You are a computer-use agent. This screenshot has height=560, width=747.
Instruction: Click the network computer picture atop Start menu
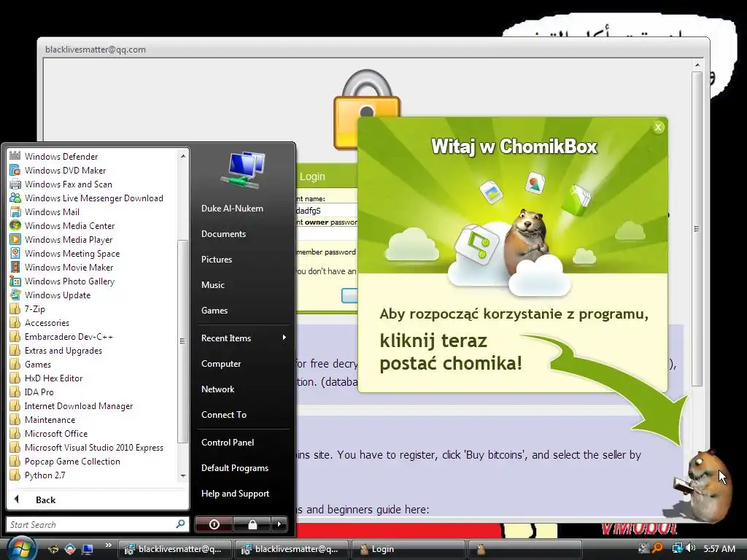coord(244,170)
